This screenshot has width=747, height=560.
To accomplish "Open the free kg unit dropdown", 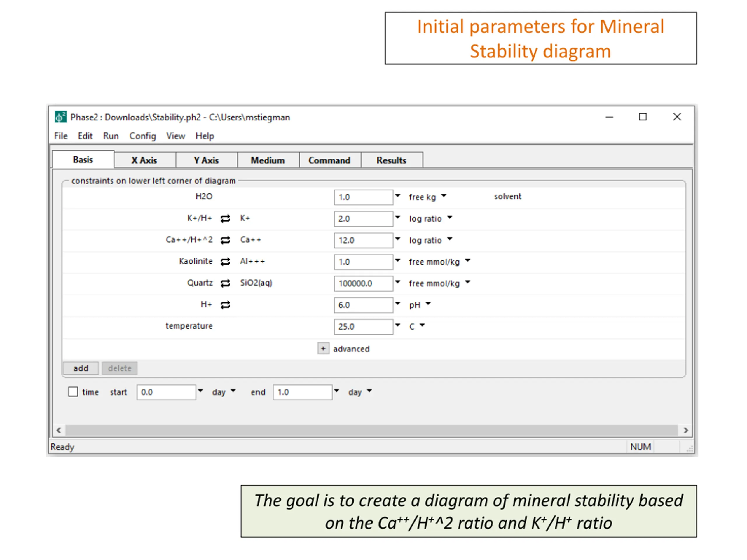I will click(444, 196).
